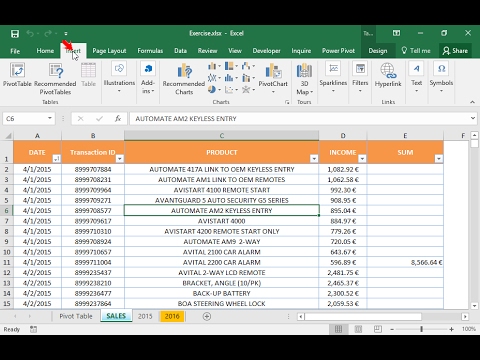Switch to Page Break Preview

click(x=378, y=329)
